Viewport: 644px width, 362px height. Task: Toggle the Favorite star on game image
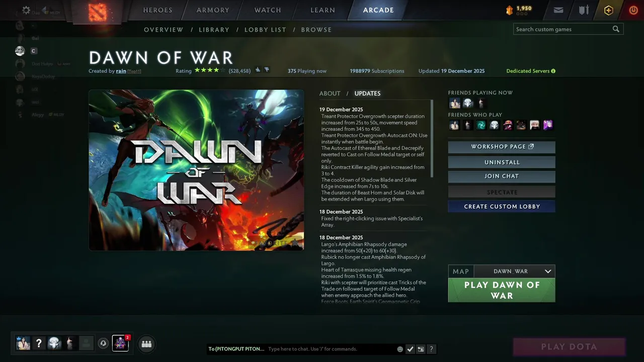coord(294,243)
